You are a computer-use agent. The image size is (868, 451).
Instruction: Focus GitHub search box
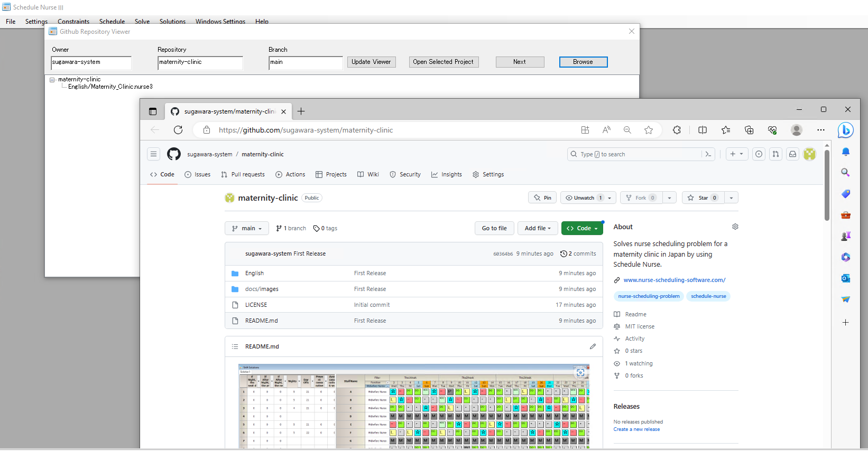634,154
